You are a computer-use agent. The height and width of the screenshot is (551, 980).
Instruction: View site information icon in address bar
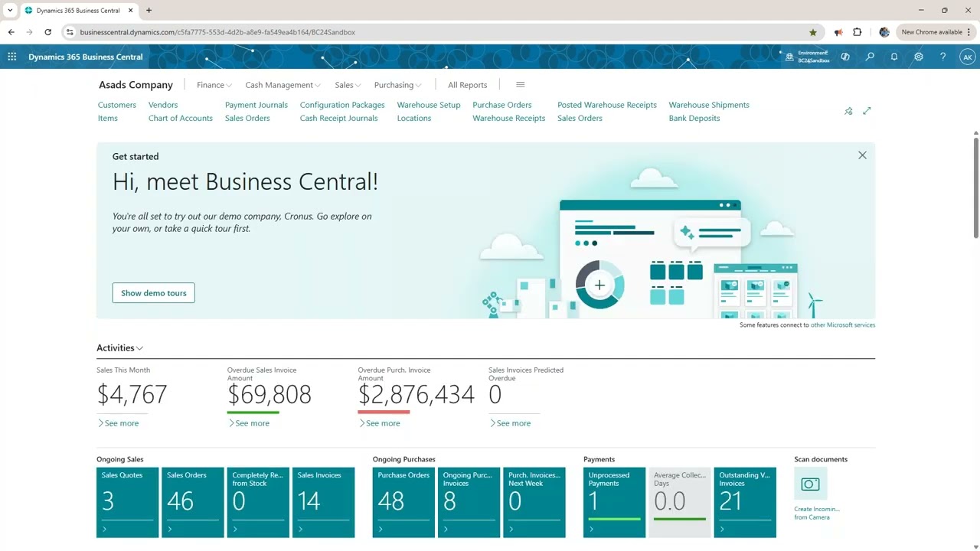click(x=70, y=32)
